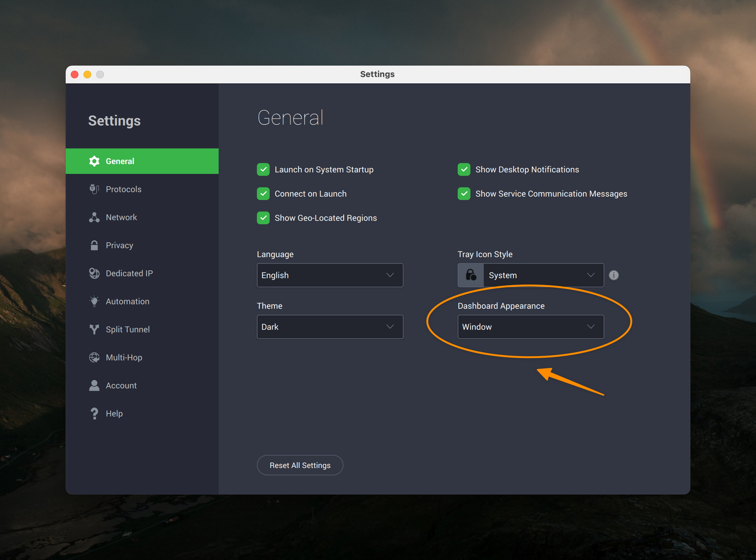Switch to the Account settings tab
This screenshot has height=560, width=756.
tap(121, 385)
